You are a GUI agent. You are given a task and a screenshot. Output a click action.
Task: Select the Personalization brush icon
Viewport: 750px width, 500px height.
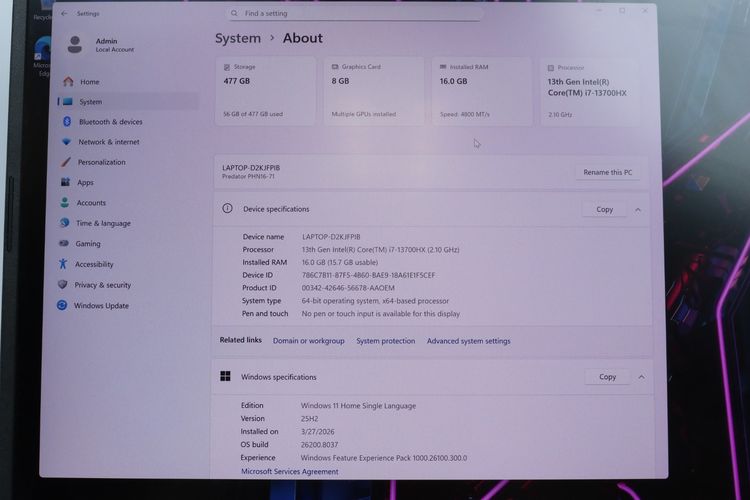click(x=65, y=162)
